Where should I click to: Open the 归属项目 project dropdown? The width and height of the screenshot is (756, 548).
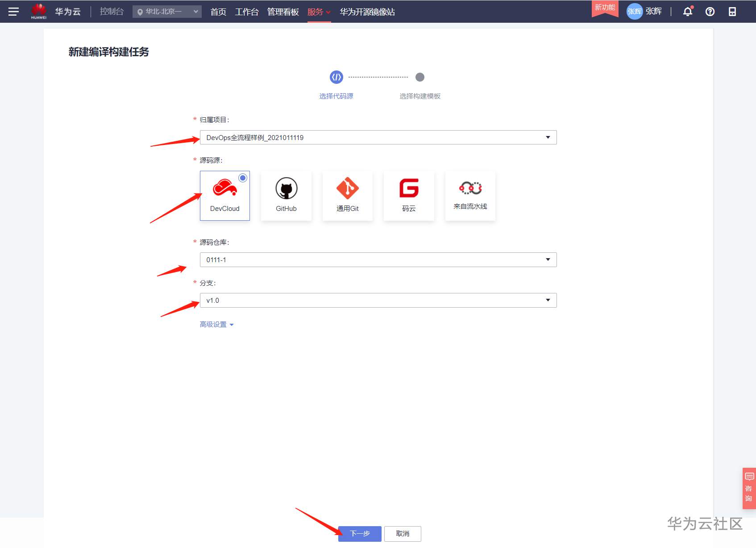click(378, 137)
